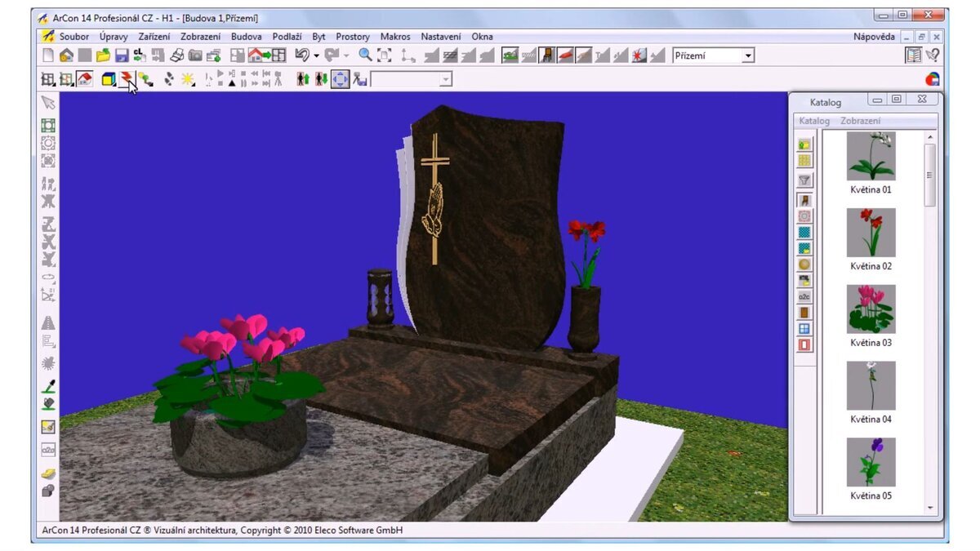Viewport: 980px width, 551px height.
Task: Open the Byt menu
Action: (318, 37)
